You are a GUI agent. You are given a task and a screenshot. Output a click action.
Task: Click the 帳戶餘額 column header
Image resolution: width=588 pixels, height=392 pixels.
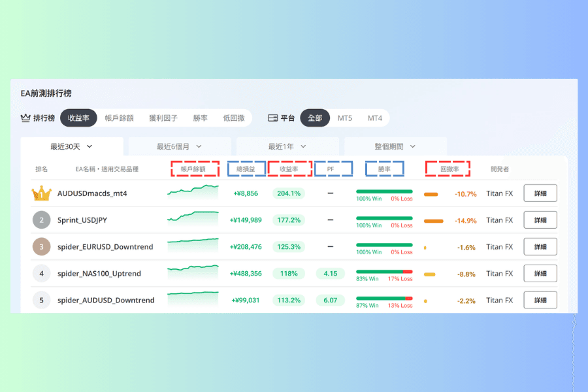pos(193,169)
